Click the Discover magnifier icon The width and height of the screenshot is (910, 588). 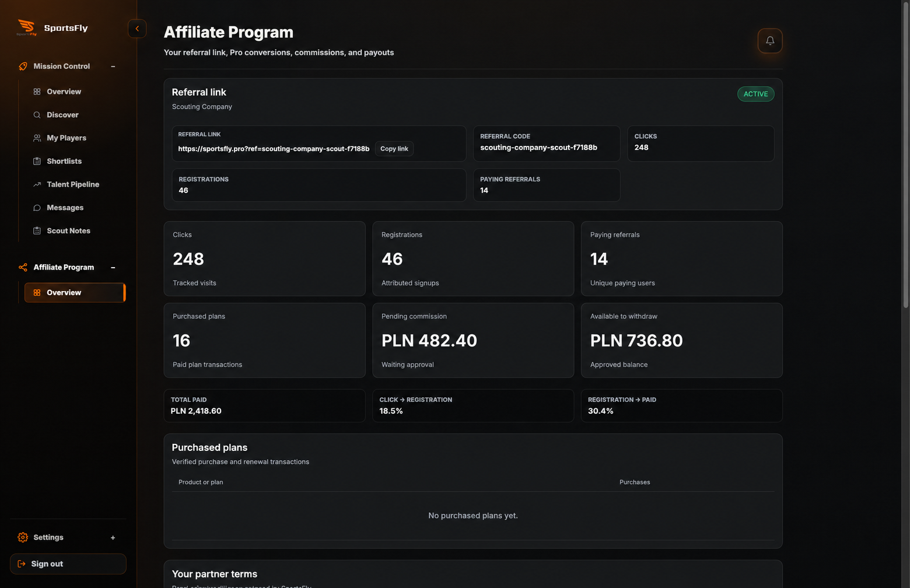(x=37, y=115)
